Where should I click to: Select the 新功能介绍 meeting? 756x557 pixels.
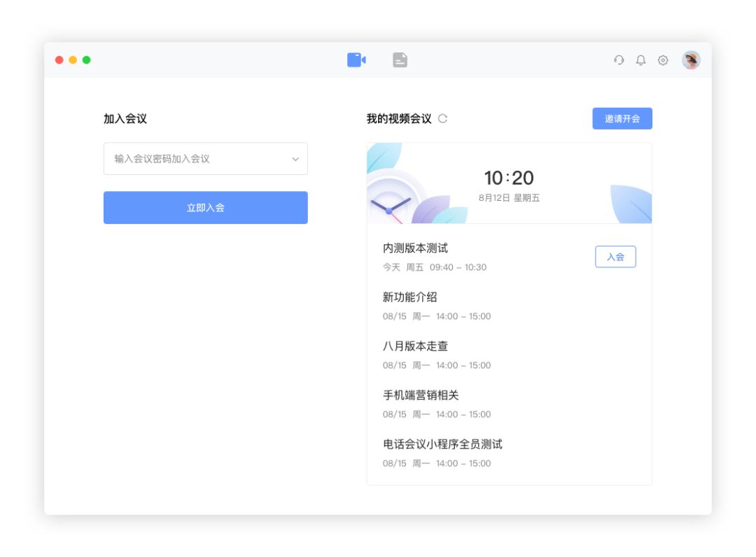tap(409, 297)
